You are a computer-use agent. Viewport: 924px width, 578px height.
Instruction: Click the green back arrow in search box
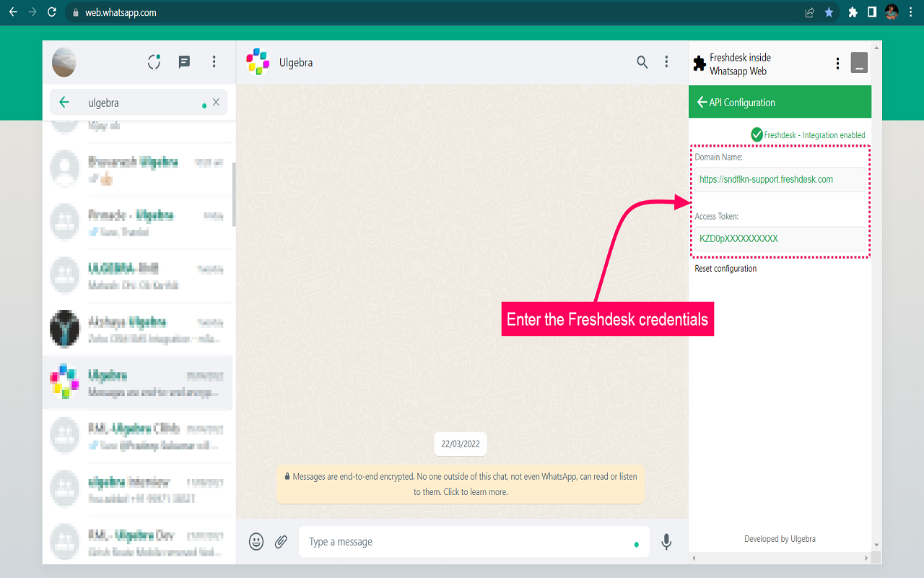[x=64, y=103]
